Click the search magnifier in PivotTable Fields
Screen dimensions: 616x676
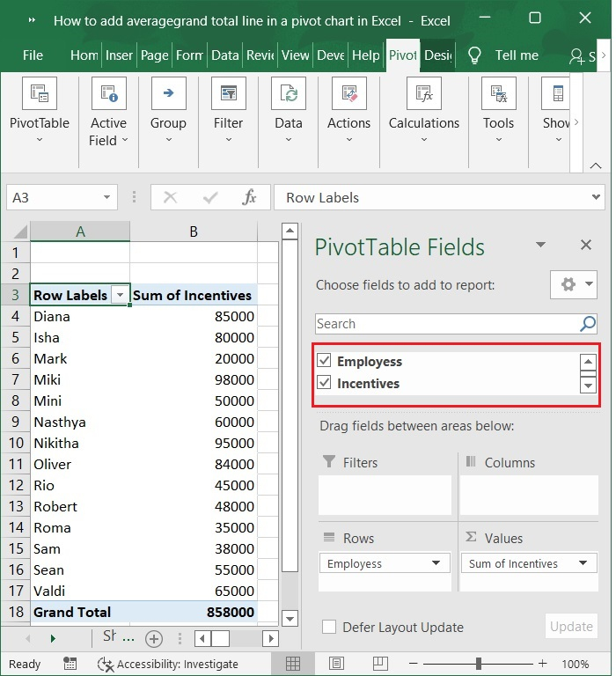pyautogui.click(x=588, y=323)
